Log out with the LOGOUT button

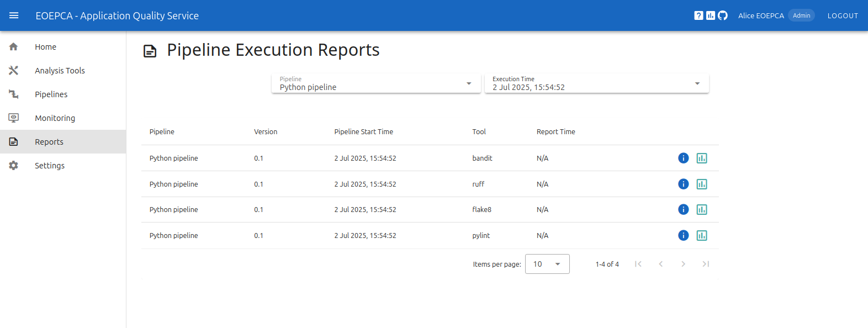coord(843,15)
